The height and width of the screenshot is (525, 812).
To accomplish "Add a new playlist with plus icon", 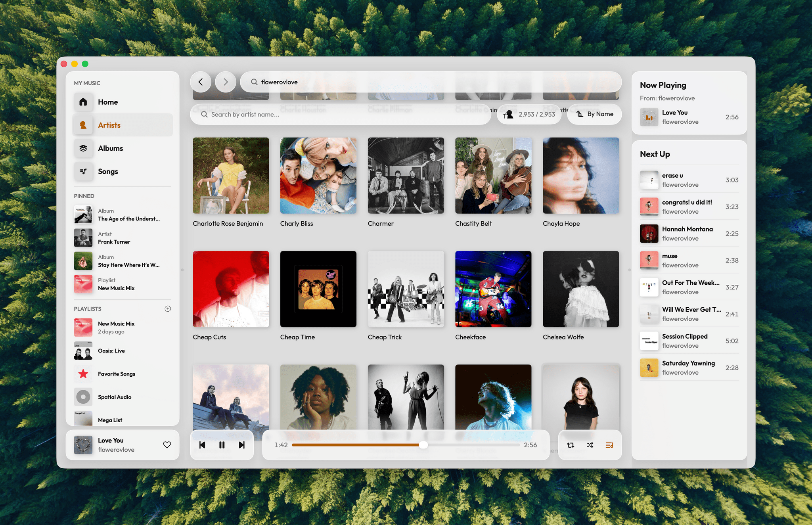I will [168, 308].
